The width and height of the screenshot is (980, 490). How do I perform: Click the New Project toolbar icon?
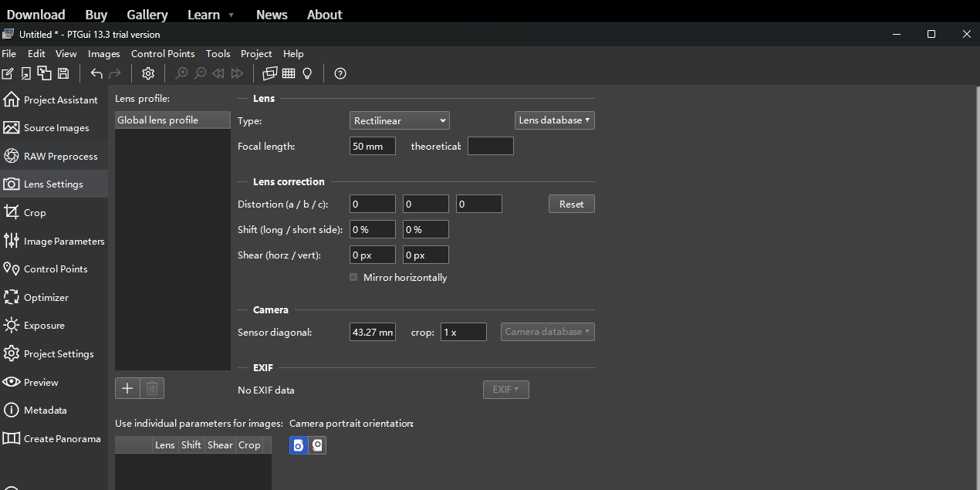click(8, 73)
